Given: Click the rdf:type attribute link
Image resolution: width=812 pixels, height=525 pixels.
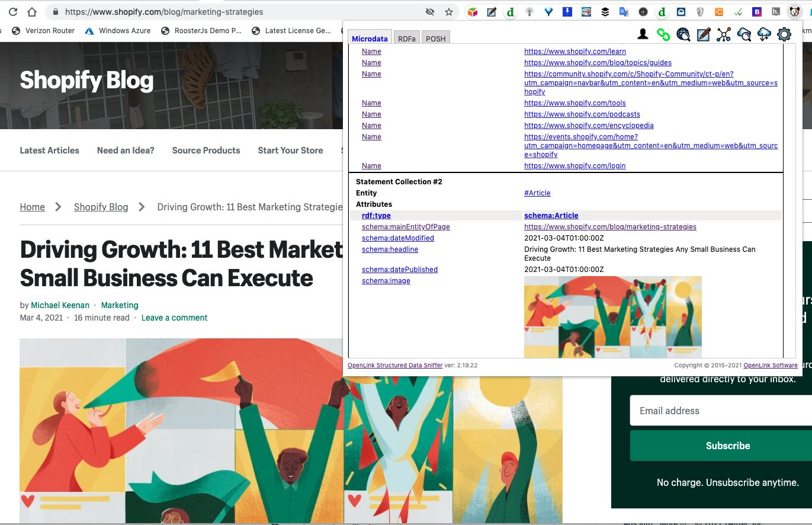Looking at the screenshot, I should click(376, 216).
